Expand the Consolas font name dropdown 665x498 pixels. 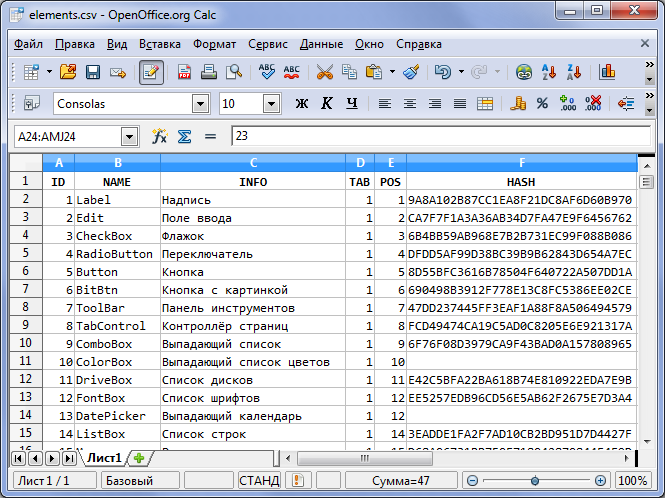pyautogui.click(x=200, y=103)
